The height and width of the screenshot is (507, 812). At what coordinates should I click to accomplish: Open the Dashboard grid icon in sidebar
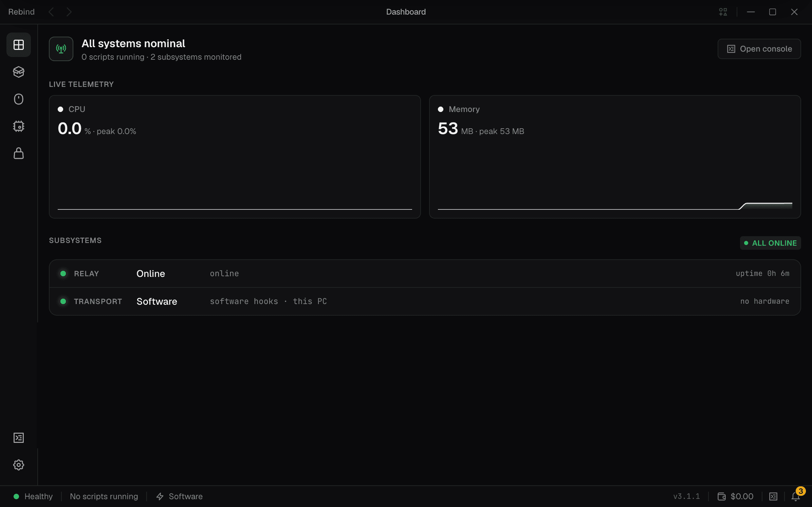[19, 45]
